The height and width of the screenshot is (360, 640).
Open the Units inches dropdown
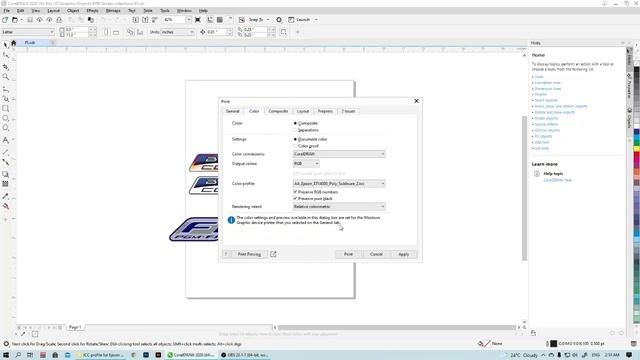(x=178, y=32)
